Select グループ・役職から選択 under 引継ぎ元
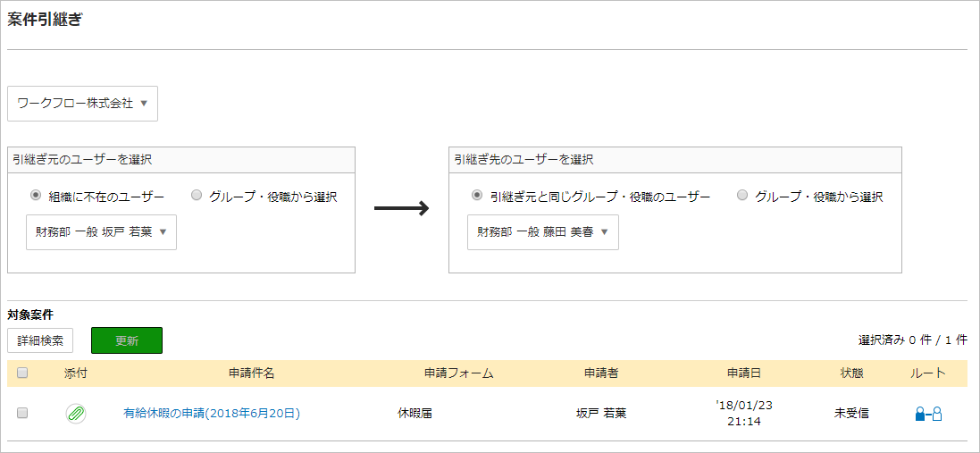980x453 pixels. click(x=197, y=196)
